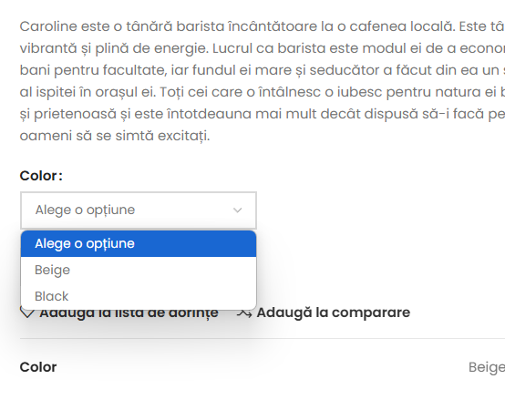Click the heart wishlist icon
Image resolution: width=505 pixels, height=420 pixels.
(27, 312)
